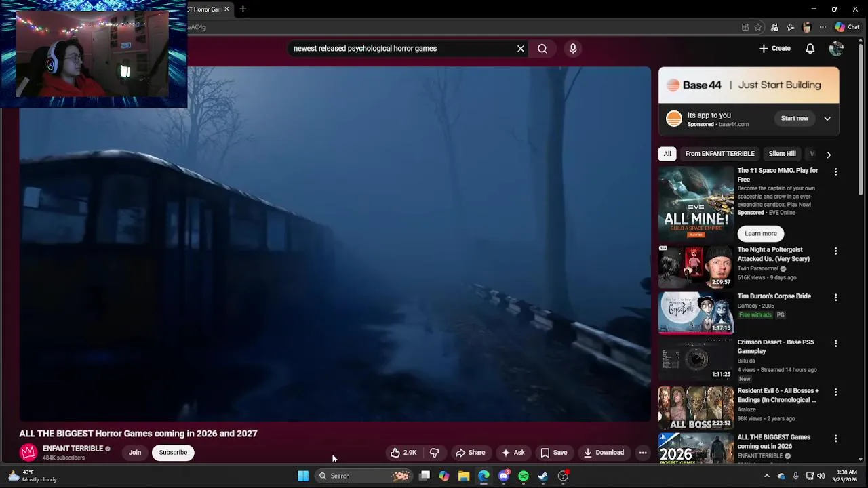Select the Silent Hill chip

(782, 154)
